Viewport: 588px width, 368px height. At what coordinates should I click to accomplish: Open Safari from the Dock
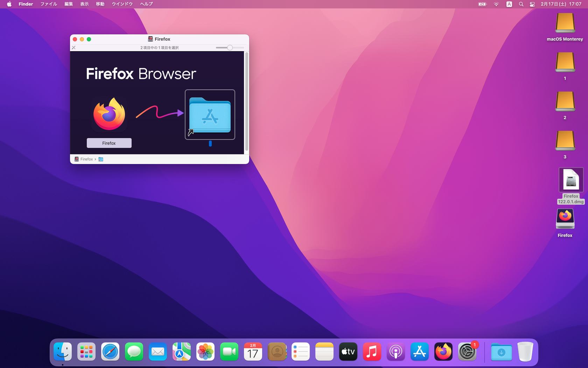pyautogui.click(x=110, y=352)
